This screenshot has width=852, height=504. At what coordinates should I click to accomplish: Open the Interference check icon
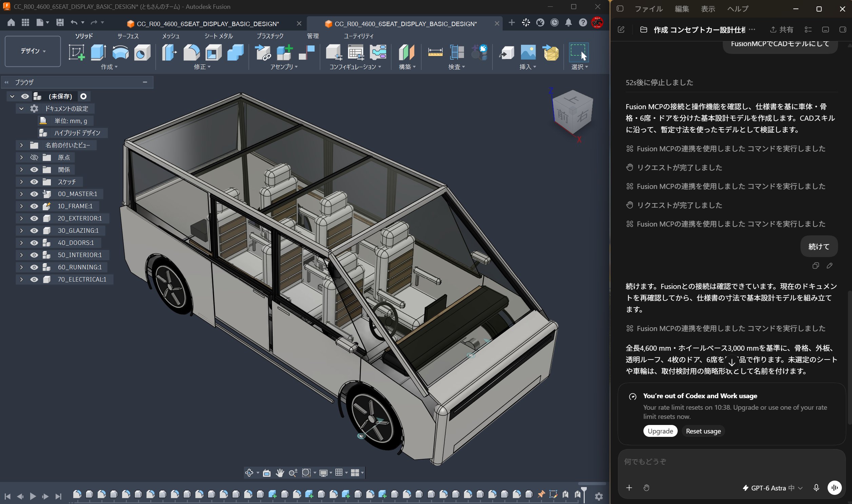point(457,53)
